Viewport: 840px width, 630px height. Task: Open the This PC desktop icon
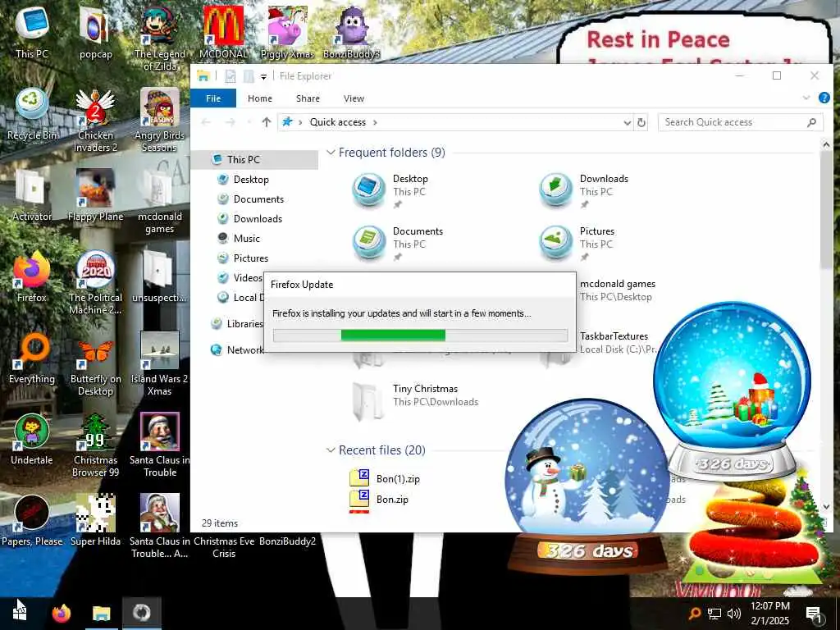(32, 33)
